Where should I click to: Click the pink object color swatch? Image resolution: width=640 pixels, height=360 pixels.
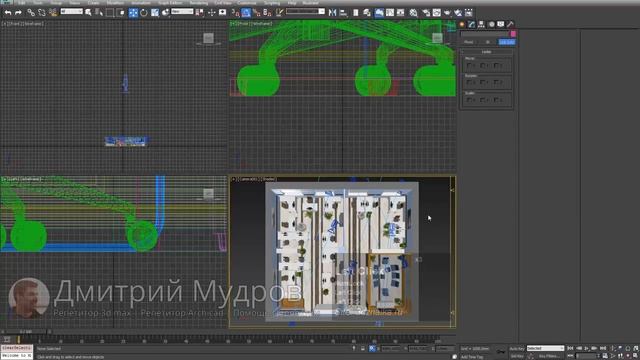pos(513,33)
